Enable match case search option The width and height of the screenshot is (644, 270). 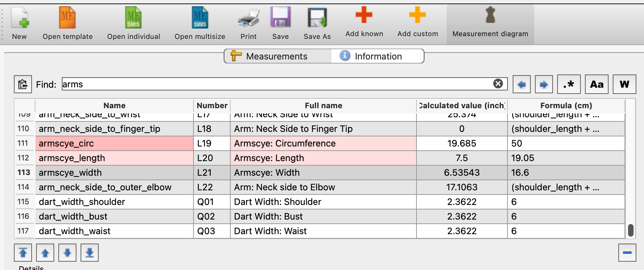(x=596, y=84)
